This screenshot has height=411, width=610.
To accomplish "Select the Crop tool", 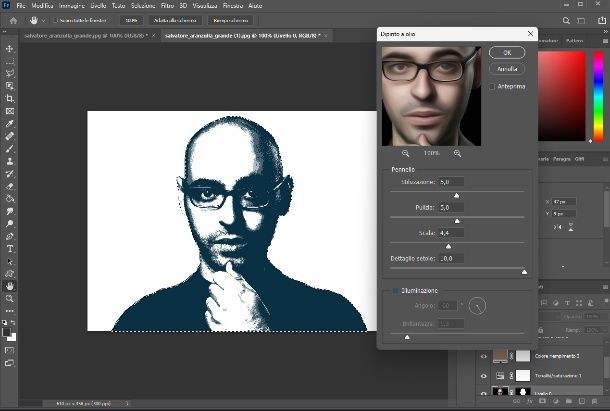I will tap(10, 98).
